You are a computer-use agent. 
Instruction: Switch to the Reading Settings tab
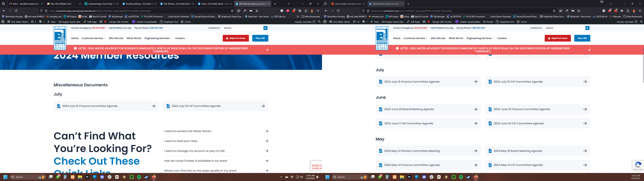[x=139, y=4]
